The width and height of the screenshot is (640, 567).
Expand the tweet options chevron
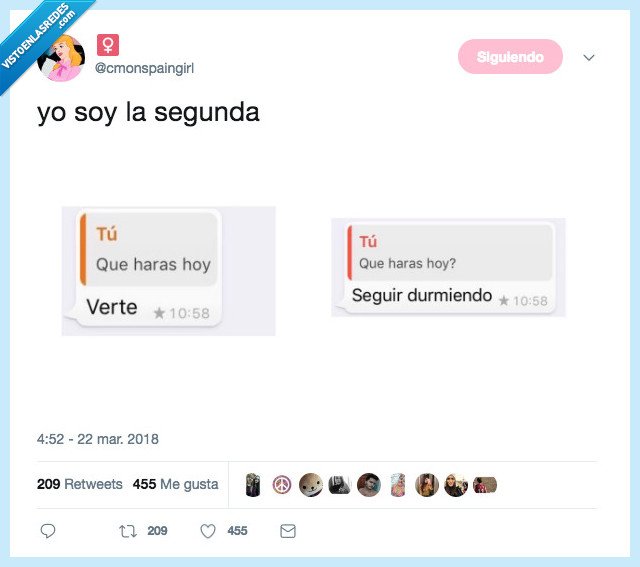(589, 58)
